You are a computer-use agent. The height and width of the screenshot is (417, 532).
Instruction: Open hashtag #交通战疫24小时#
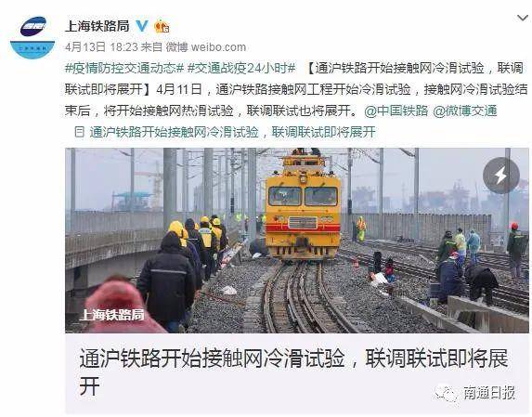tap(241, 68)
